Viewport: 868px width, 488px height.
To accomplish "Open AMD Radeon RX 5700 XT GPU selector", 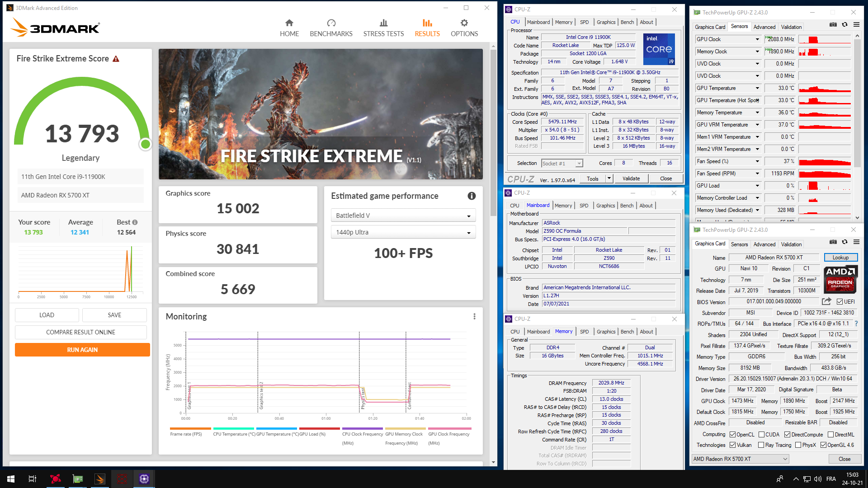I will click(x=741, y=459).
